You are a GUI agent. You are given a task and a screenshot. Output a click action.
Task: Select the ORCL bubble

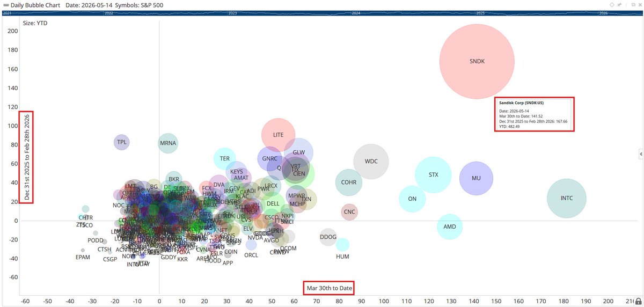point(251,245)
